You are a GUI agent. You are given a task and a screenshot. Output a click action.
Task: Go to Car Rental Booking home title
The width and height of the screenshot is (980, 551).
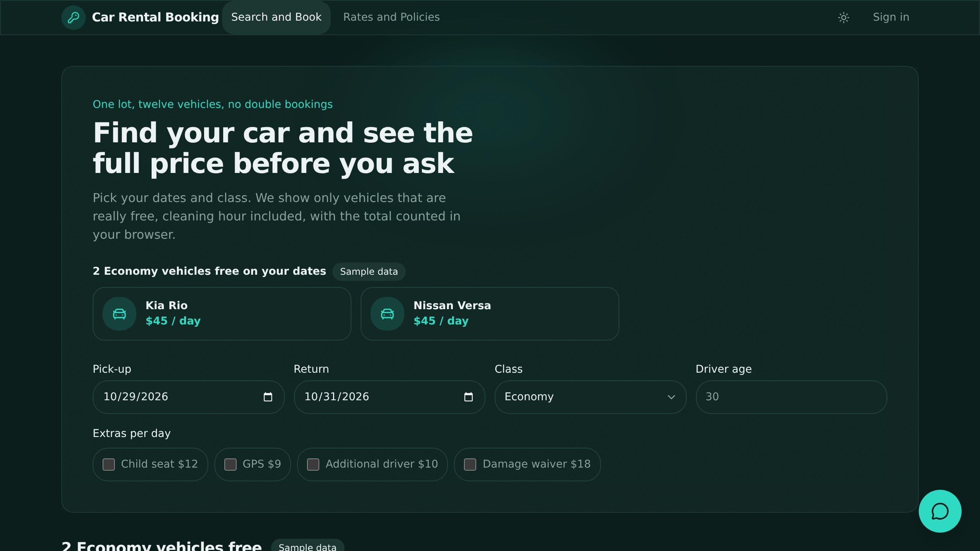click(155, 17)
